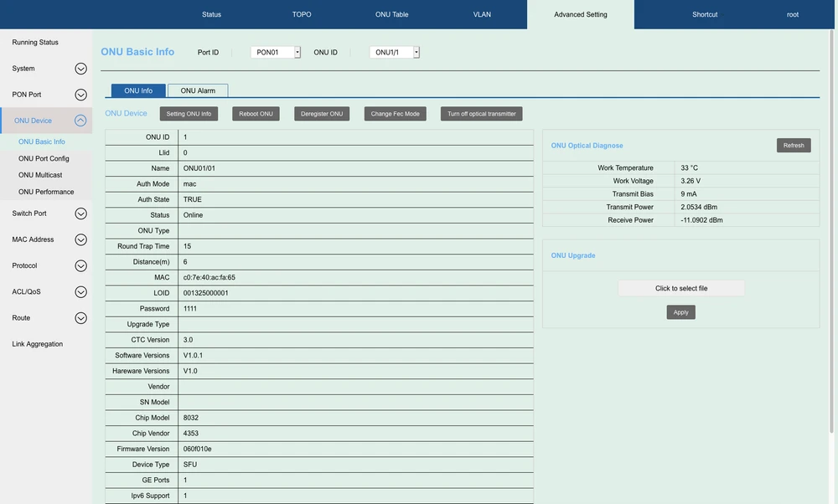Switch to the ONU Alarm tab
Image resolution: width=838 pixels, height=504 pixels.
click(198, 90)
